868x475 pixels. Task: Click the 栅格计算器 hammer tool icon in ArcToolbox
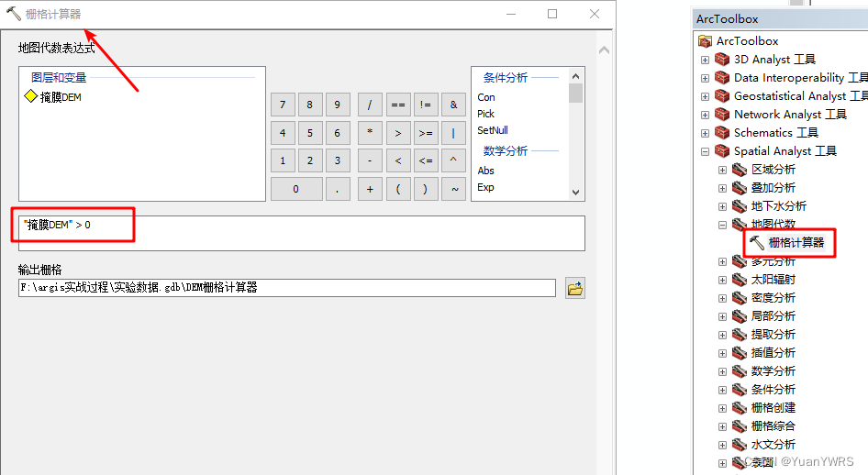coord(757,242)
